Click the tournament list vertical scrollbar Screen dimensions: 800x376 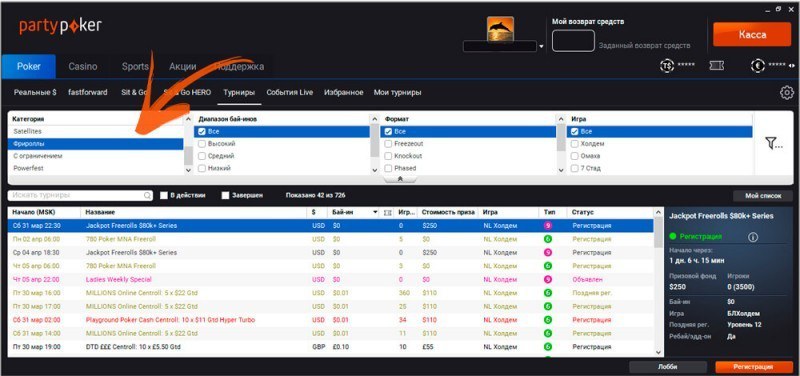[658, 287]
